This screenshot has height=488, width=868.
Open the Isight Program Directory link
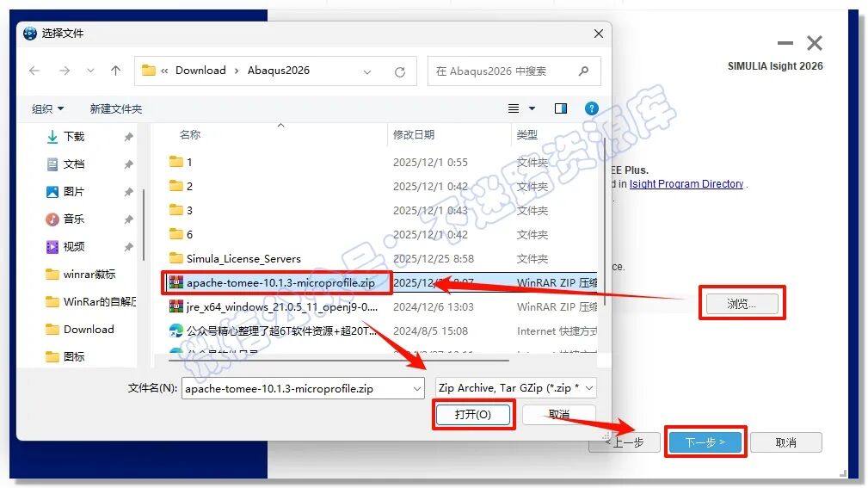[686, 184]
